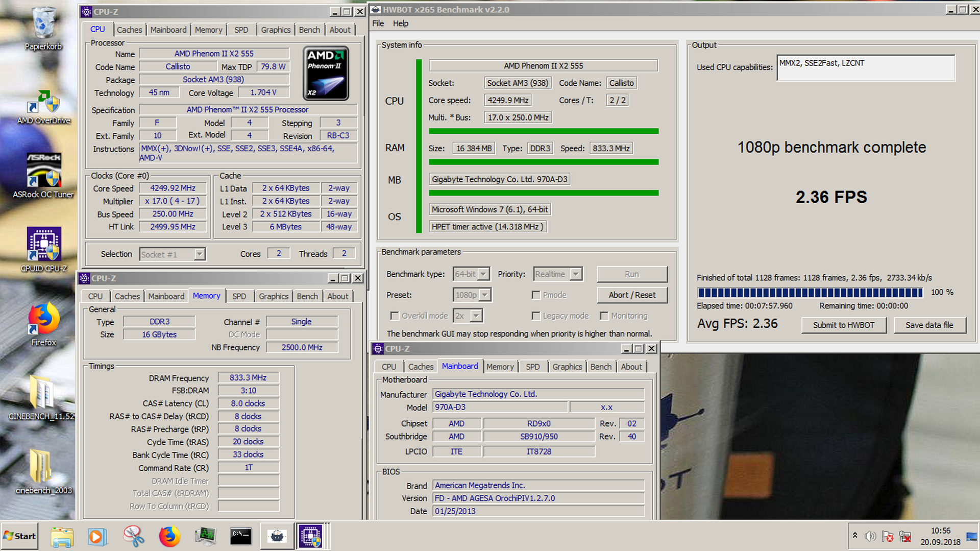980x551 pixels.
Task: Click Submit to HWBOT button
Action: click(844, 325)
